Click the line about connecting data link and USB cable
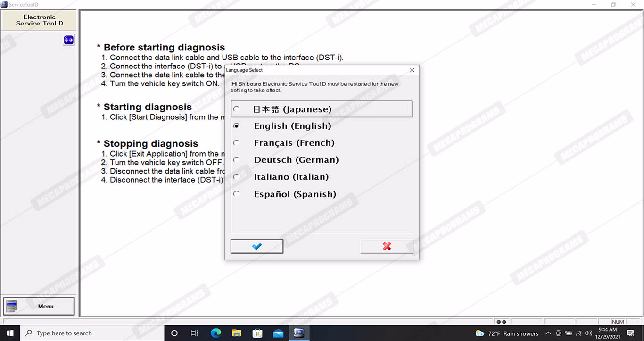Screen dimensions: 644x341 point(223,58)
